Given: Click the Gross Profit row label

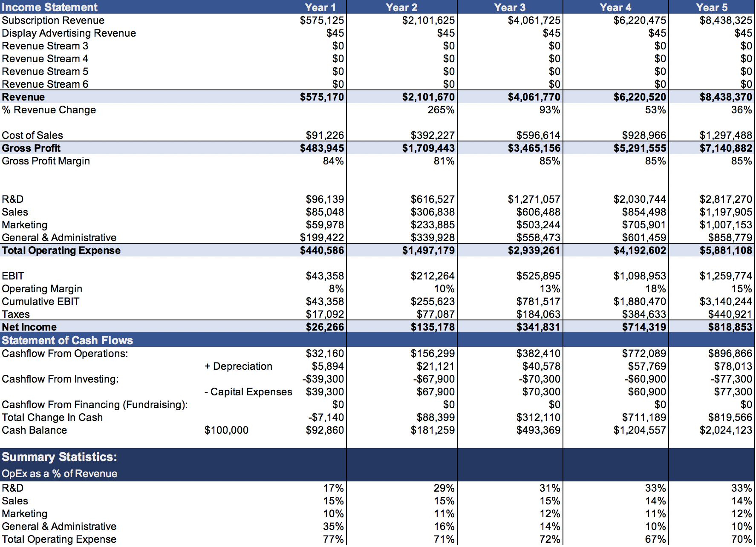Looking at the screenshot, I should point(31,148).
